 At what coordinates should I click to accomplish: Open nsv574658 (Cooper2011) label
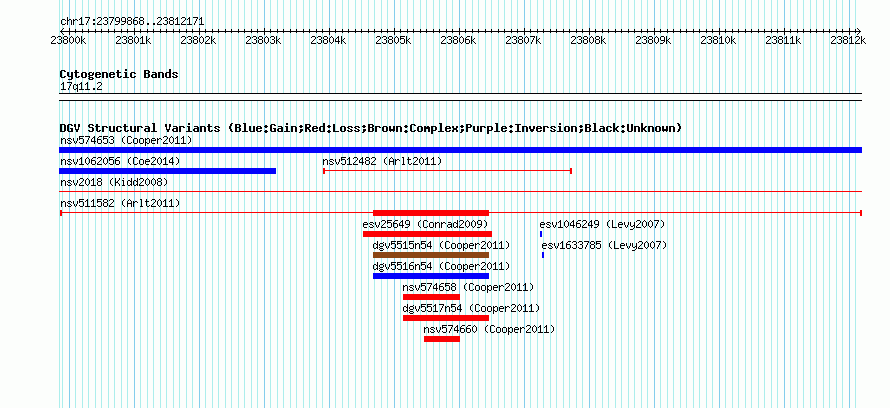click(468, 287)
